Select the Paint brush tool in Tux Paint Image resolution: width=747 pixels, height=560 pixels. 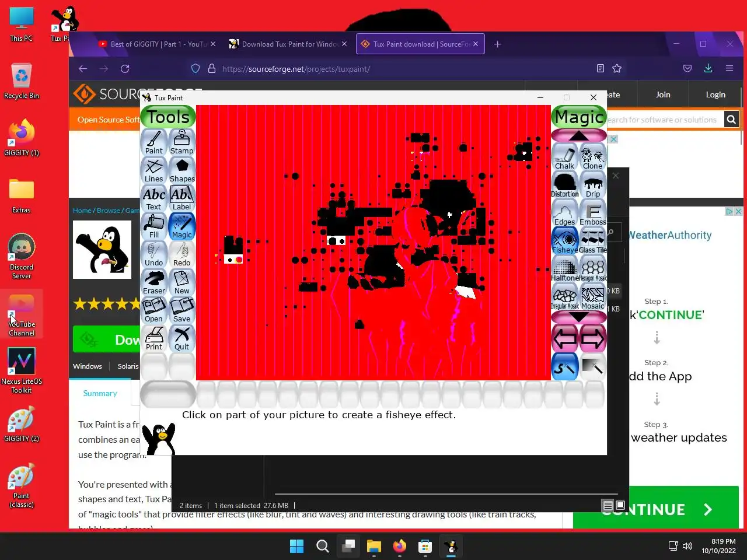click(x=154, y=142)
